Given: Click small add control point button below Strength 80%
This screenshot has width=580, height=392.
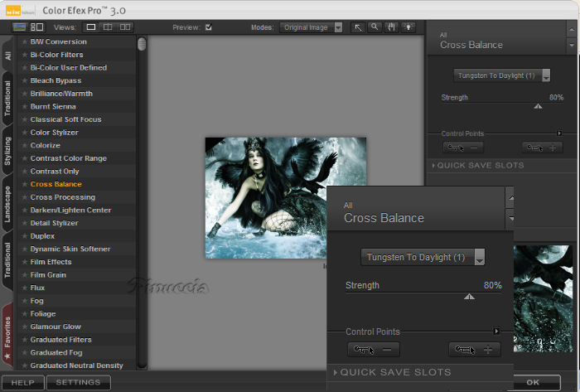Looking at the screenshot, I should point(542,148).
